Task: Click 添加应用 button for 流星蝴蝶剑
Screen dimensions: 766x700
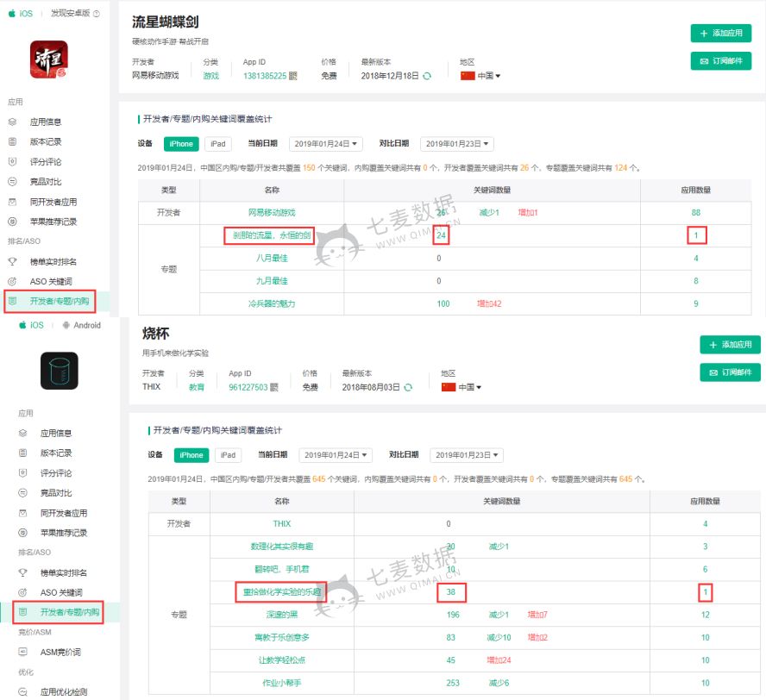Action: click(721, 34)
